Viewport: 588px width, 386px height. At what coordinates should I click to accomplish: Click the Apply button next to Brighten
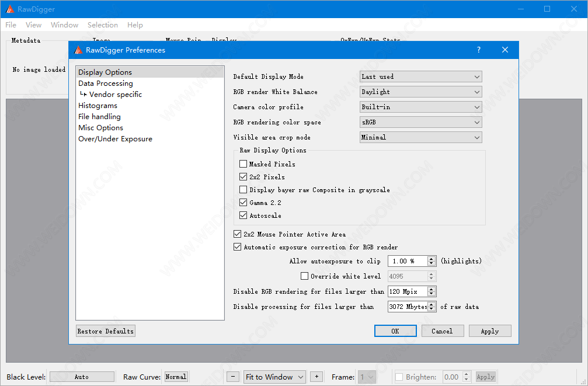(x=486, y=377)
